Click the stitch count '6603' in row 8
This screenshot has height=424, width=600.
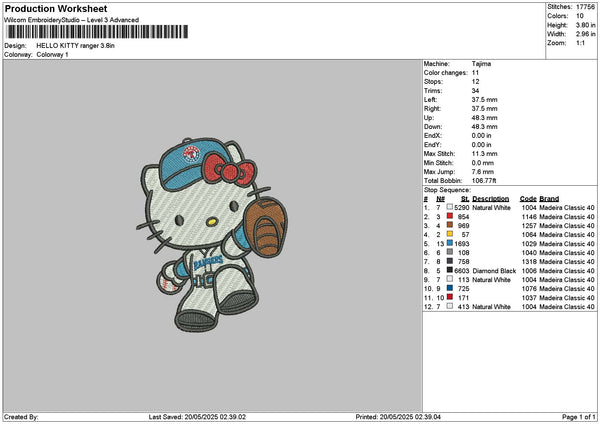[x=462, y=271]
